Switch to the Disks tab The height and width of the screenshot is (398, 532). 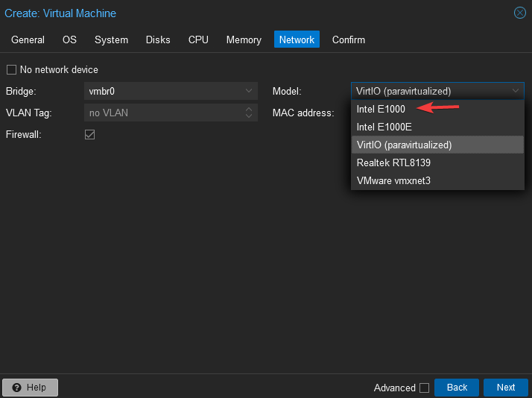click(158, 40)
